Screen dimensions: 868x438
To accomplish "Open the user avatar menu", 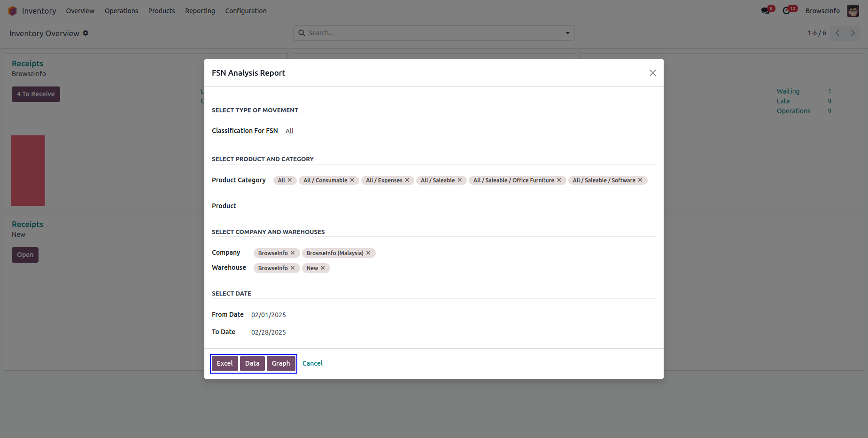I will 853,11.
